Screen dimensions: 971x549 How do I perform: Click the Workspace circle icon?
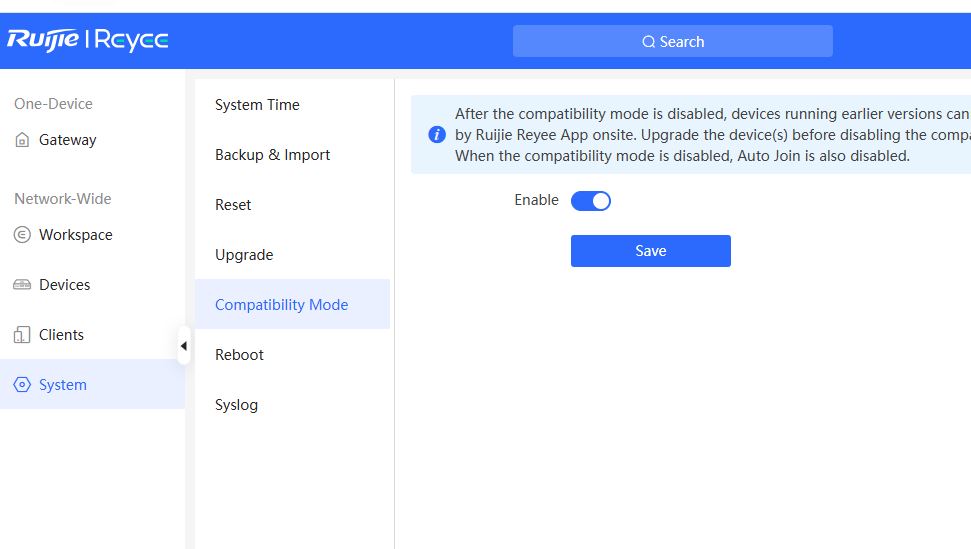pos(22,235)
